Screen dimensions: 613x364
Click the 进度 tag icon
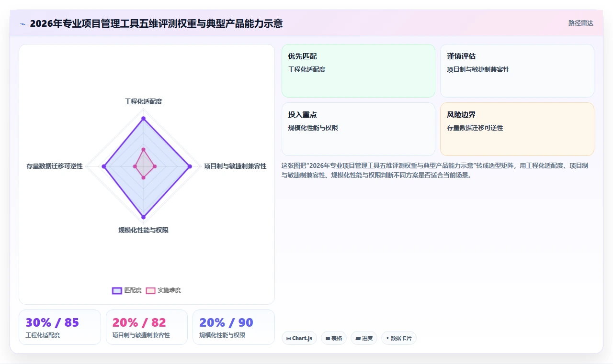pos(358,338)
